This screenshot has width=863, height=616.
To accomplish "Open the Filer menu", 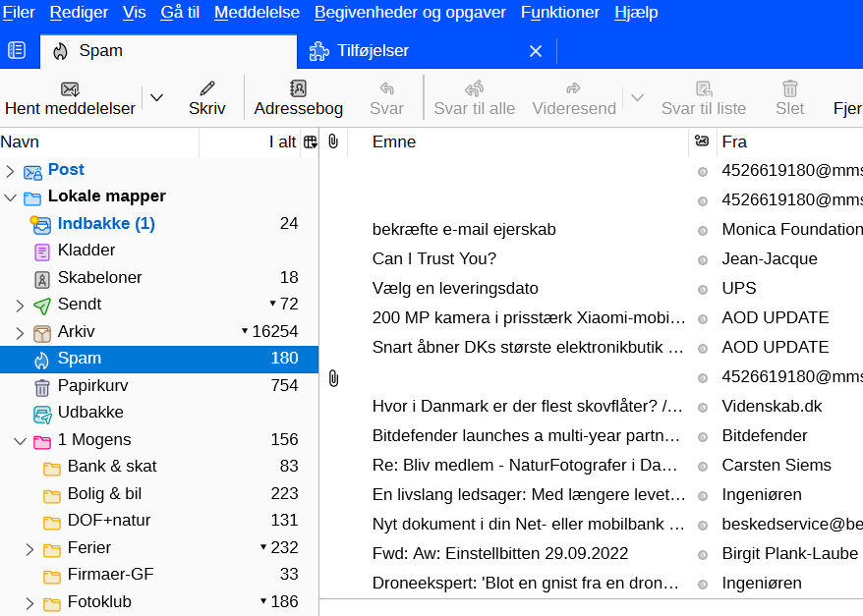I will point(18,12).
